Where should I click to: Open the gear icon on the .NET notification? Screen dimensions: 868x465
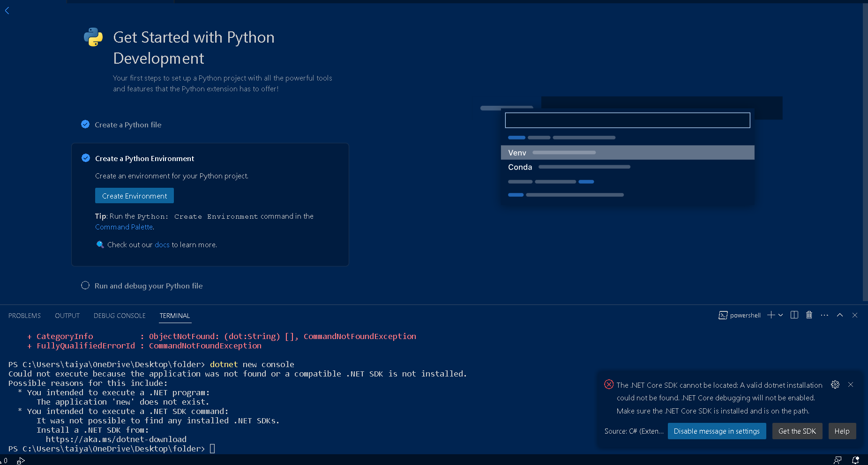[835, 384]
